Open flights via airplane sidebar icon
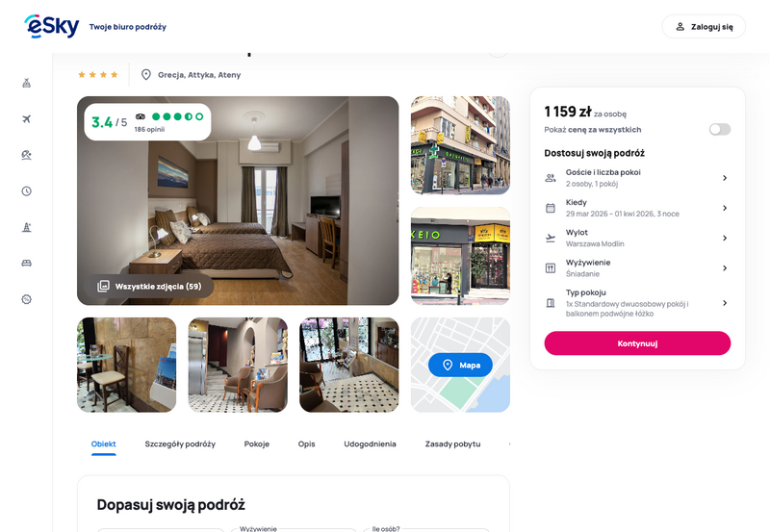 pyautogui.click(x=27, y=118)
